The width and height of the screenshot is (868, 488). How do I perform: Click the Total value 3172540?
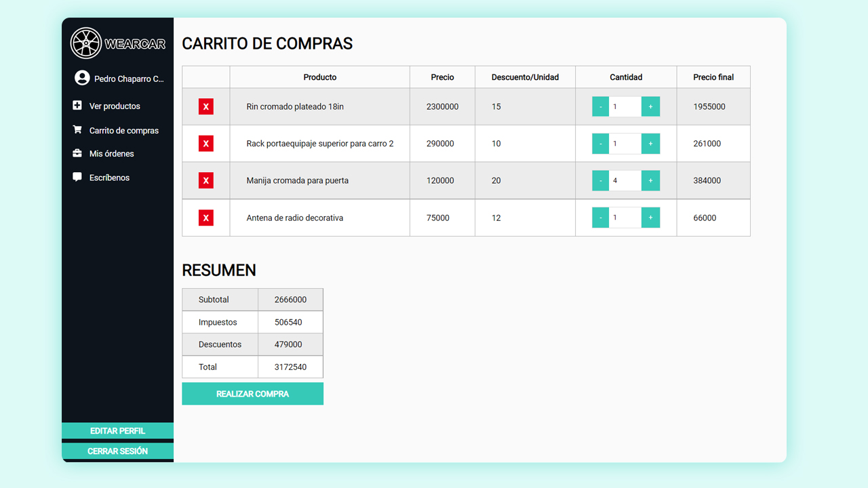290,367
